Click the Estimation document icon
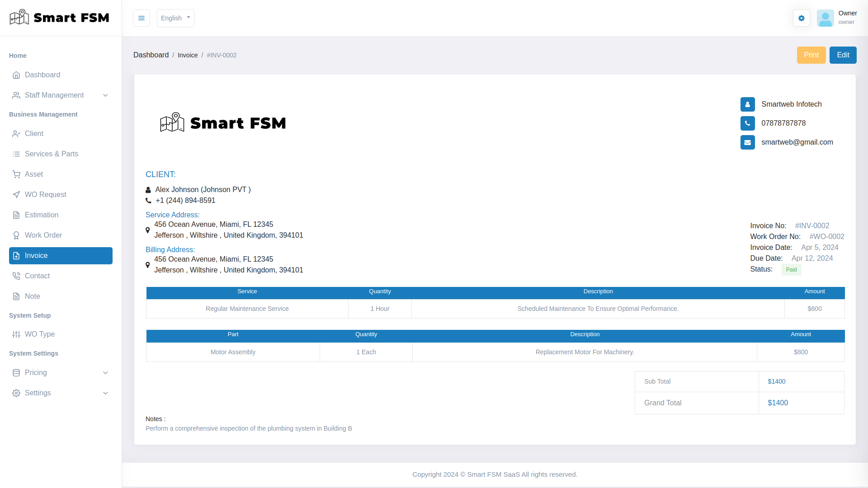 pyautogui.click(x=17, y=215)
